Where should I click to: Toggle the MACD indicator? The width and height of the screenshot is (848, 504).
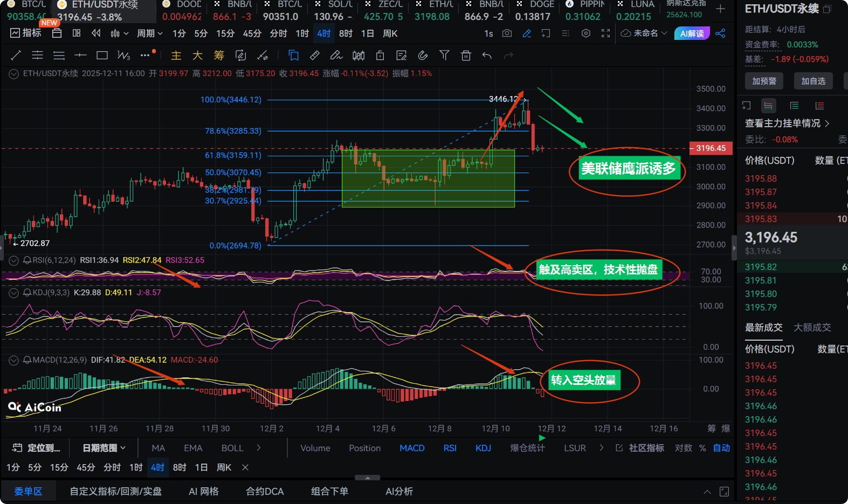[412, 448]
